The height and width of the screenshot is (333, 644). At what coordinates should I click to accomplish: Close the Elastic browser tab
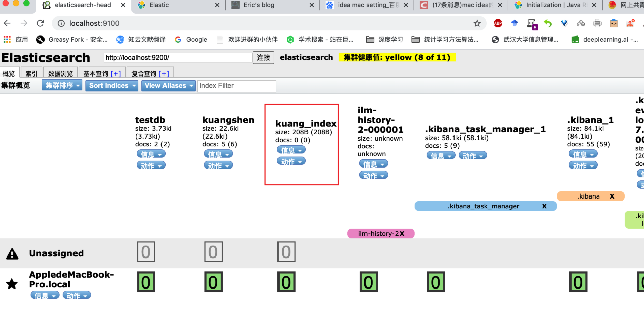217,5
